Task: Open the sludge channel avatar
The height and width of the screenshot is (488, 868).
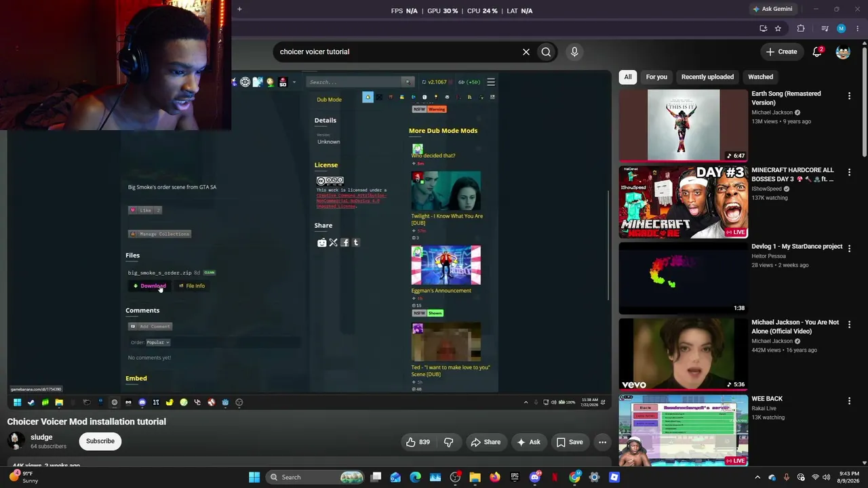Action: point(15,441)
